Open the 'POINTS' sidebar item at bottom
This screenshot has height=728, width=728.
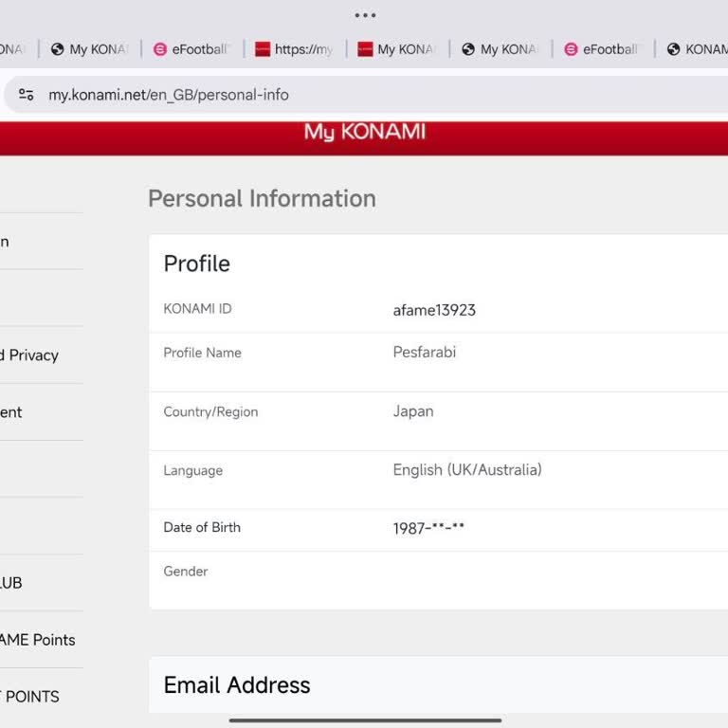(29, 697)
